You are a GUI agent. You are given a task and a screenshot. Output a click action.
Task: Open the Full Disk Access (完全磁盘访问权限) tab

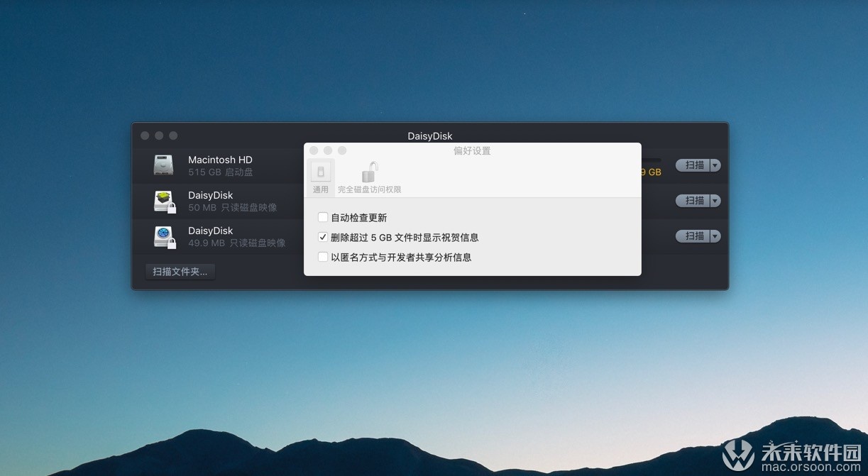click(x=369, y=178)
